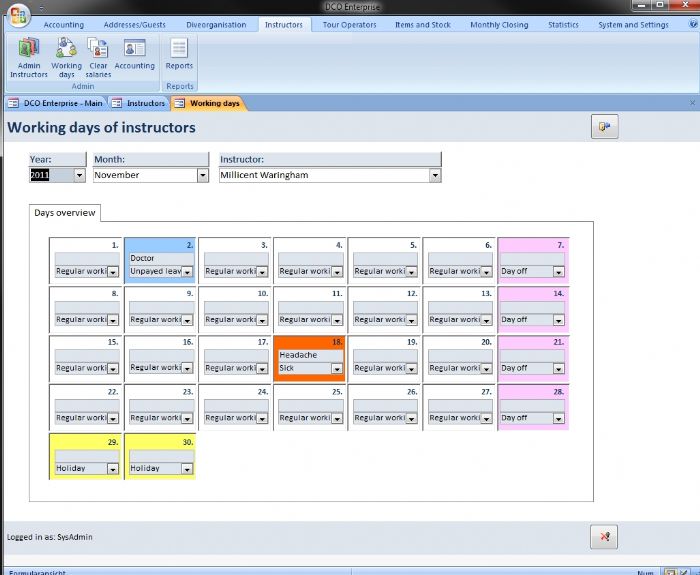Click the red delete button at bottom

(604, 536)
